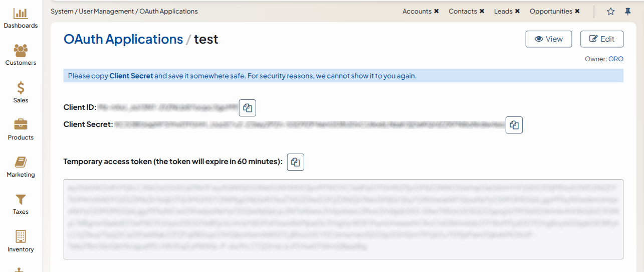The width and height of the screenshot is (644, 272).
Task: Open the Customers sidebar section
Action: pyautogui.click(x=21, y=55)
